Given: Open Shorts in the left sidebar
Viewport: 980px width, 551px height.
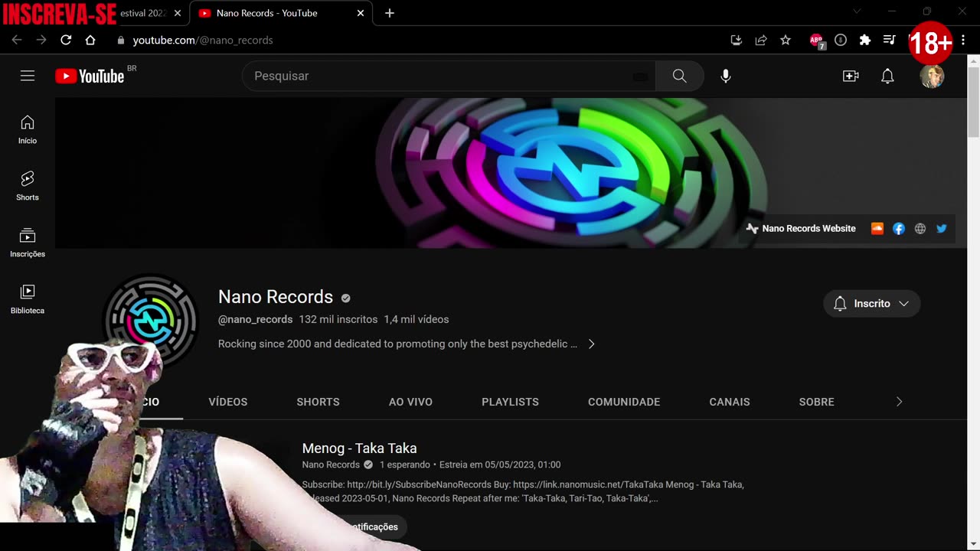Looking at the screenshot, I should [28, 186].
